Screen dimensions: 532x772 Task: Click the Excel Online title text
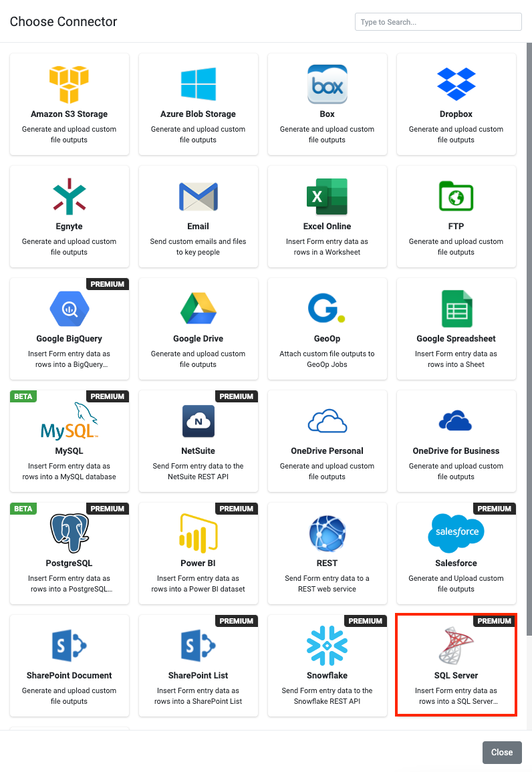[327, 226]
